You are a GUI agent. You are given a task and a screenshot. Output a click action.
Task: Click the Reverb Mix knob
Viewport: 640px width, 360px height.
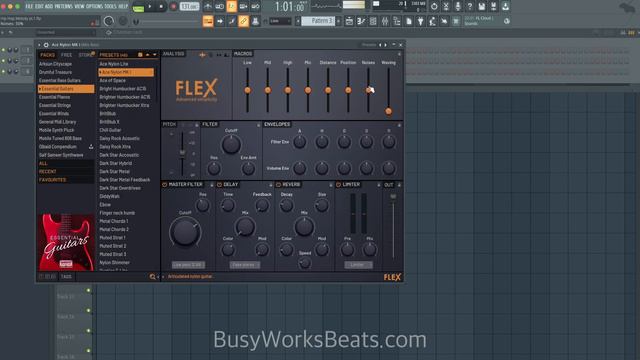pyautogui.click(x=304, y=227)
